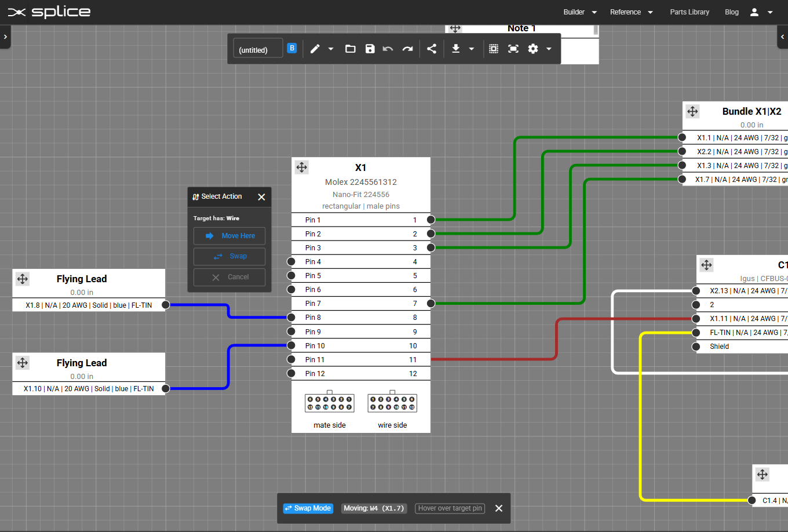This screenshot has height=532, width=788.
Task: Toggle the left sidebar panel open
Action: coord(5,37)
